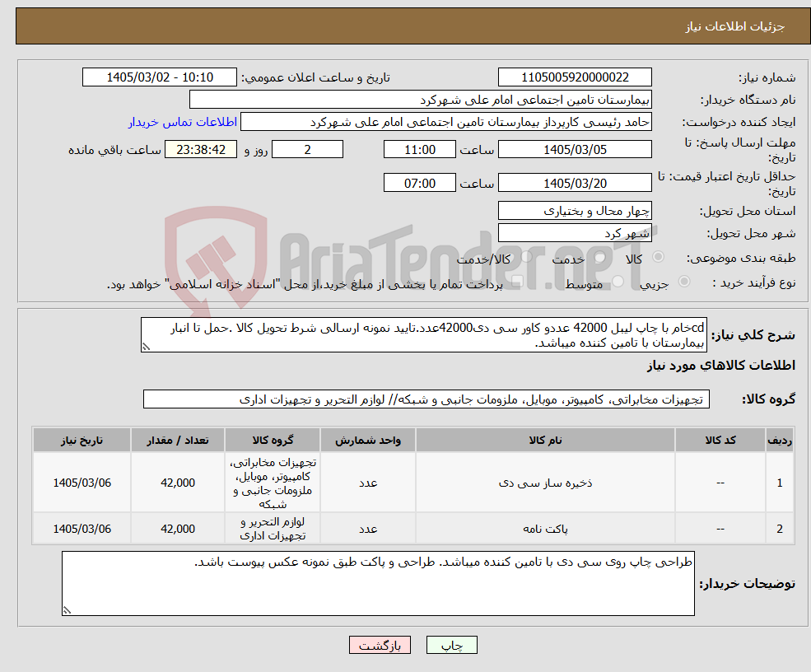Click the کد کالا column header
Screen dimensions: 811x672
point(720,441)
